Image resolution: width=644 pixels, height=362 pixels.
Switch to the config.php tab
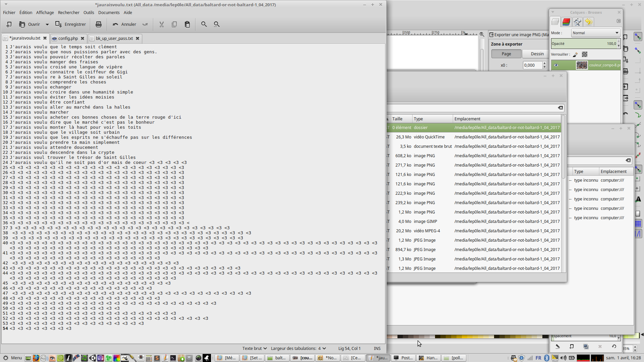[68, 38]
